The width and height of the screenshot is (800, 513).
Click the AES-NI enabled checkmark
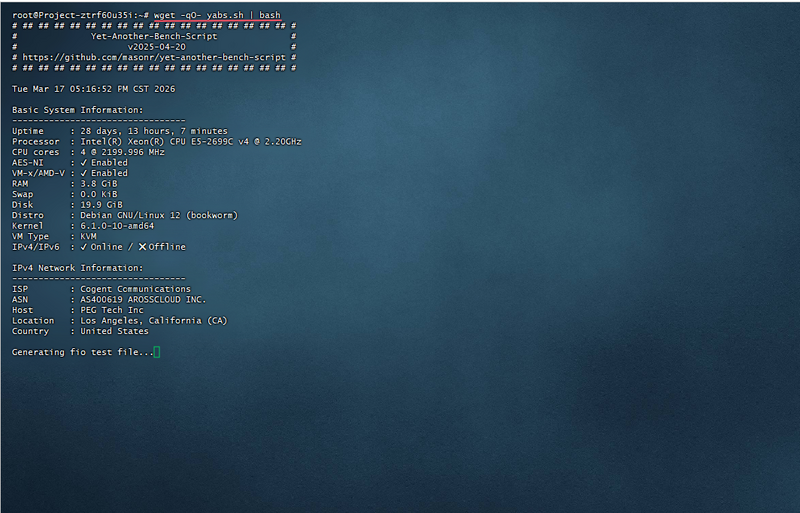pyautogui.click(x=84, y=162)
